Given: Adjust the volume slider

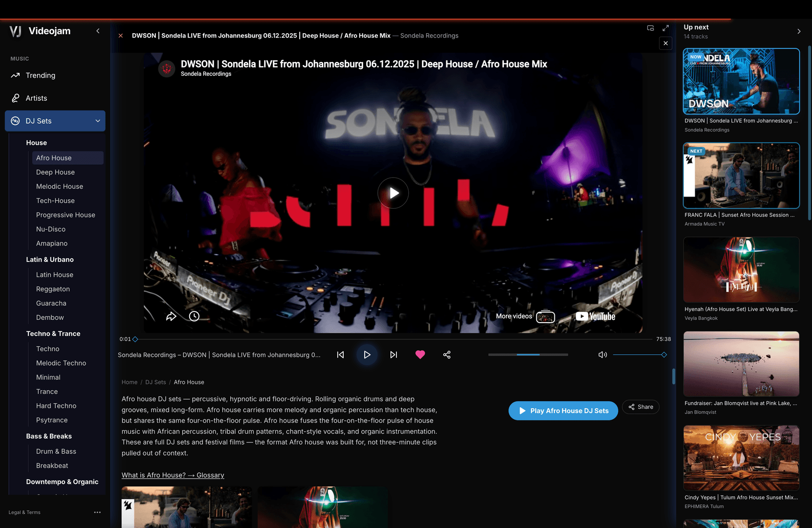Looking at the screenshot, I should [x=639, y=355].
